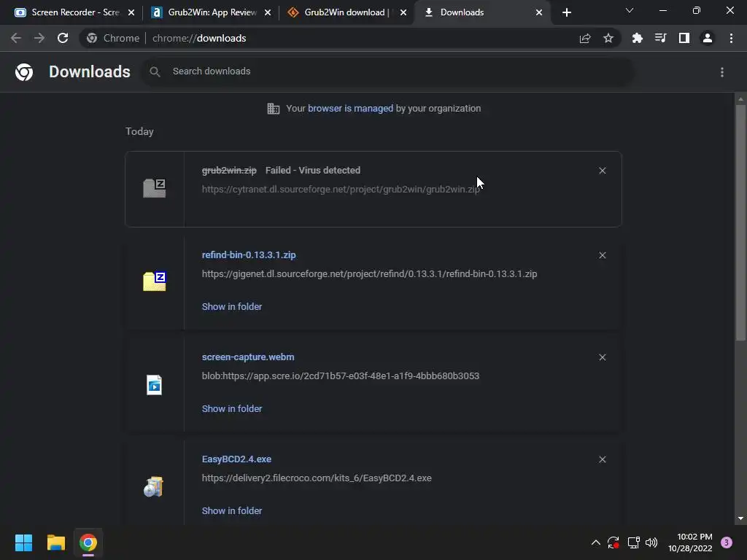The width and height of the screenshot is (747, 560).
Task: Click the browser back arrow
Action: [16, 38]
